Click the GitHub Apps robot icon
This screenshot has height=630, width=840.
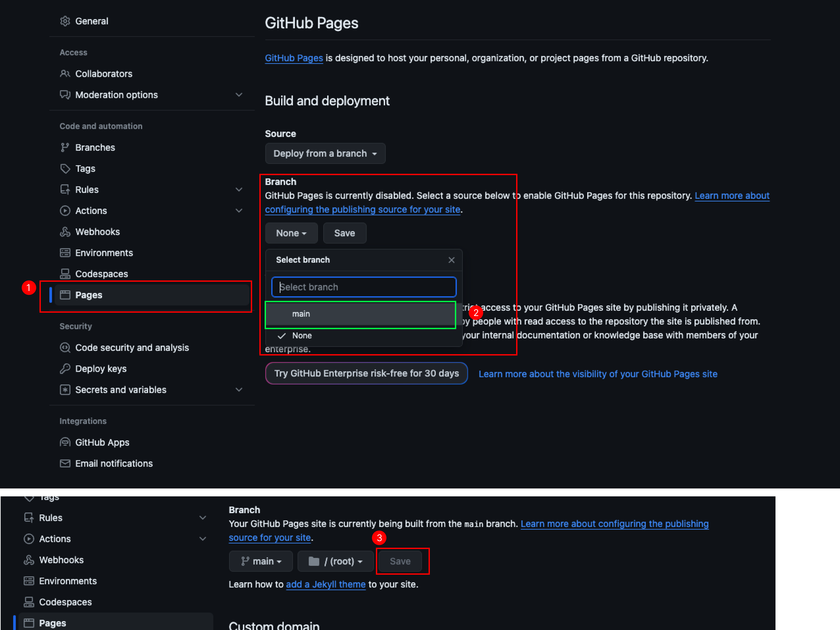click(65, 442)
